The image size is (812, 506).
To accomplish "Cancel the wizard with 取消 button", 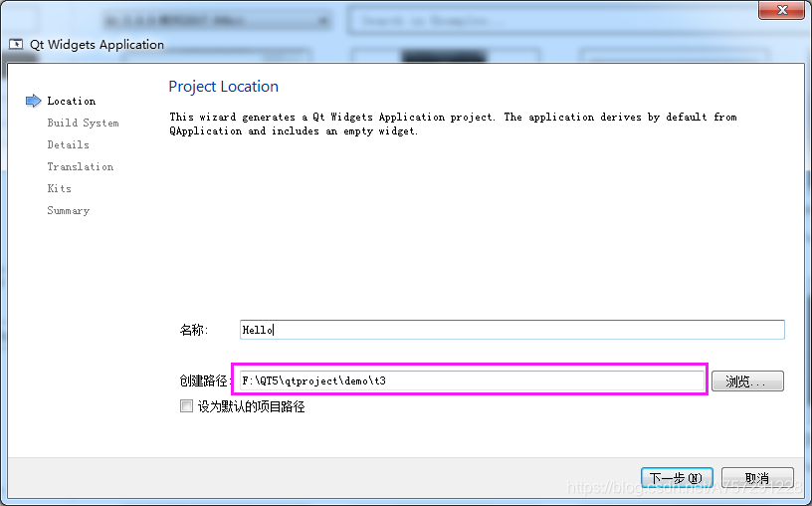I will coord(757,477).
